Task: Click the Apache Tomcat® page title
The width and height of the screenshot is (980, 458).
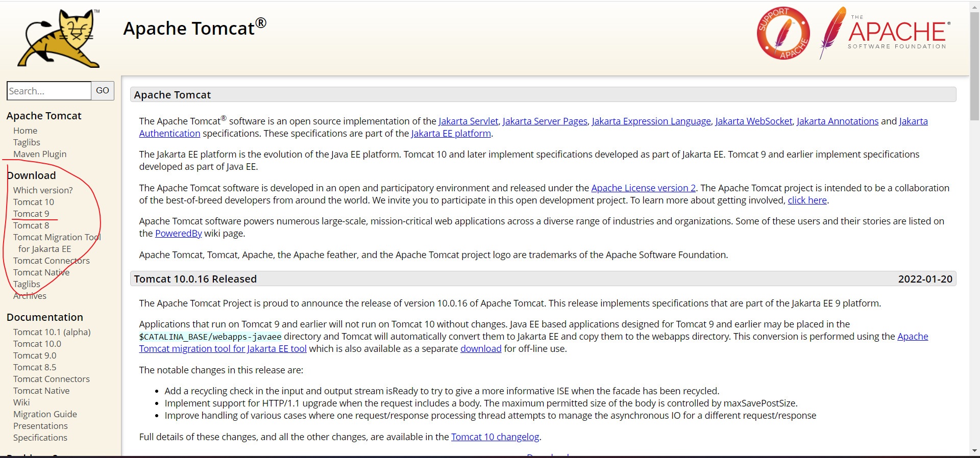Action: [x=194, y=28]
